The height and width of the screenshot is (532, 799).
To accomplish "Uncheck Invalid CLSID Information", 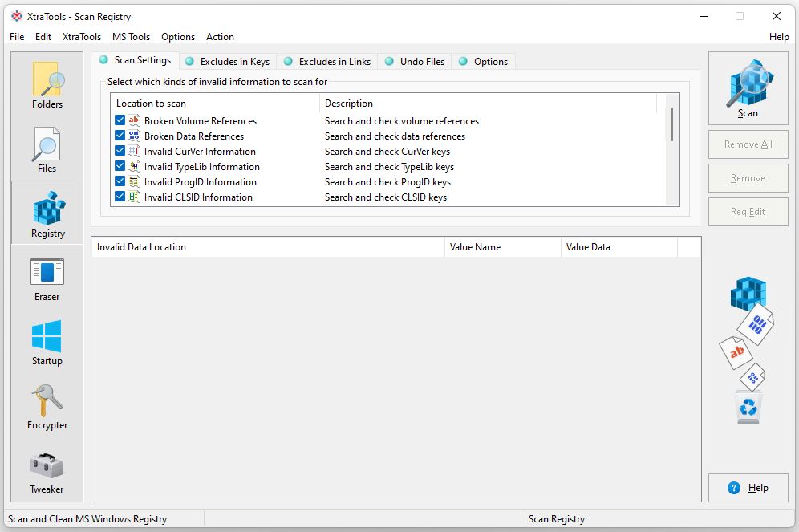I will tap(120, 197).
